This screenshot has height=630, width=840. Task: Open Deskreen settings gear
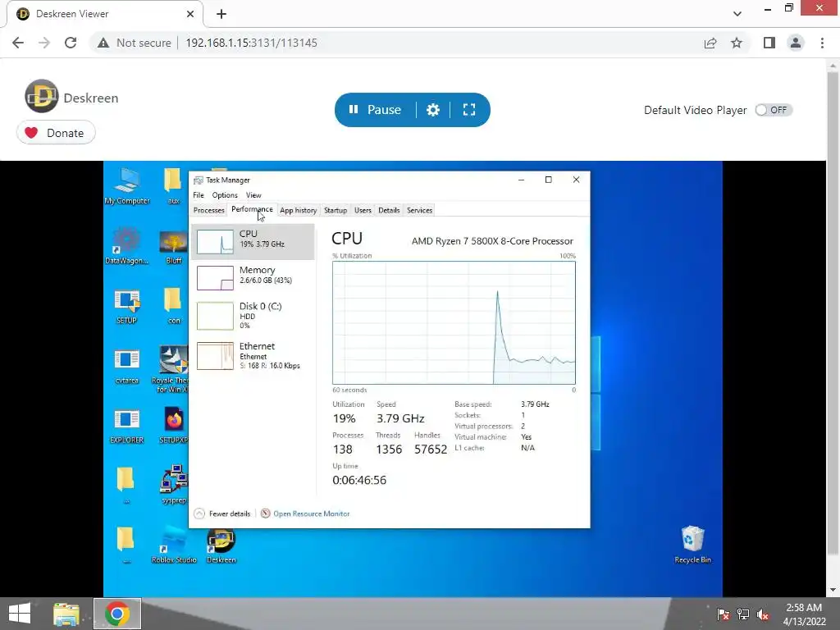click(x=433, y=110)
